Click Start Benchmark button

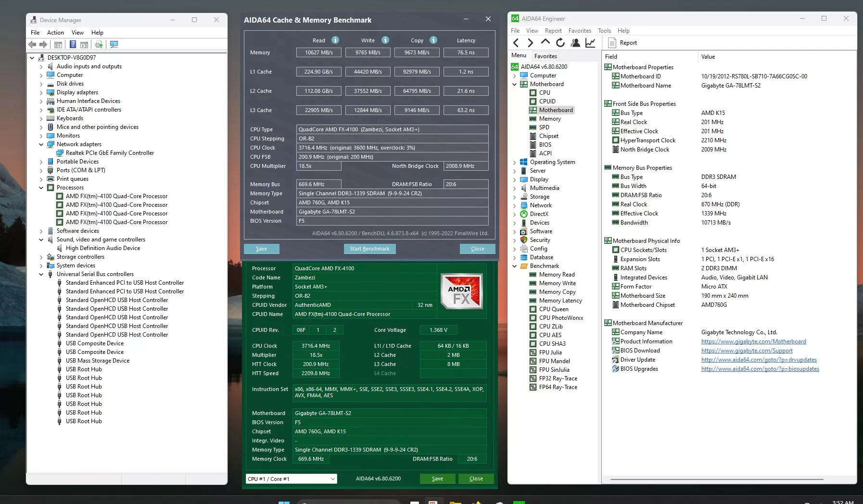pyautogui.click(x=369, y=249)
